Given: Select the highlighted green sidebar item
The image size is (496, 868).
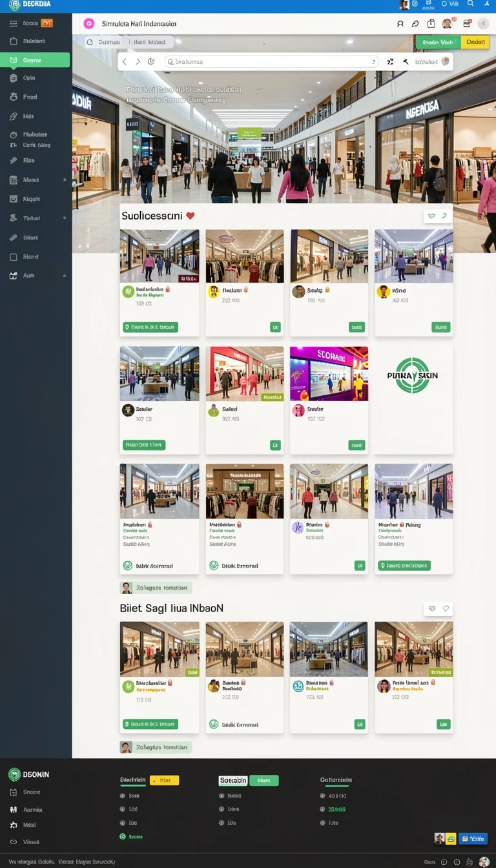Looking at the screenshot, I should pos(36,60).
